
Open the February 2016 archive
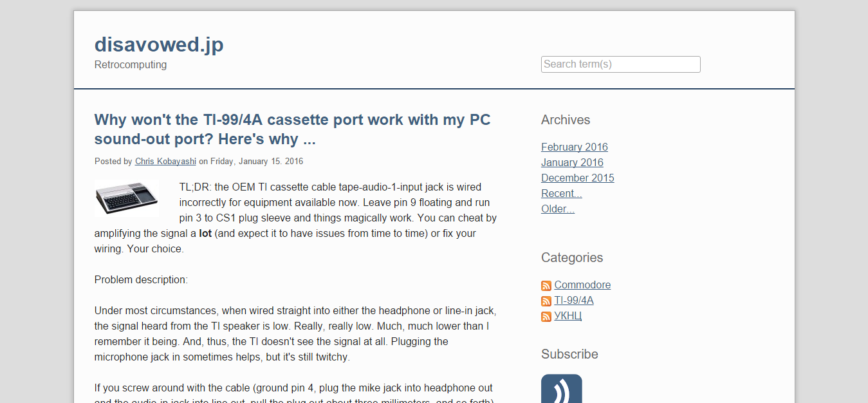(x=575, y=147)
